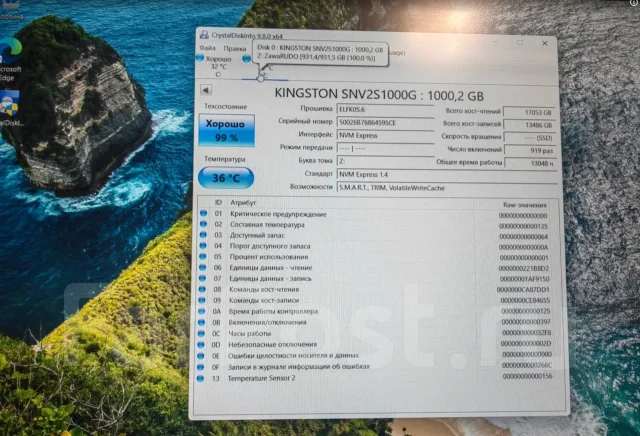Image resolution: width=640 pixels, height=436 pixels.
Task: Click status dot for attribute 0F
Action: pyautogui.click(x=200, y=367)
